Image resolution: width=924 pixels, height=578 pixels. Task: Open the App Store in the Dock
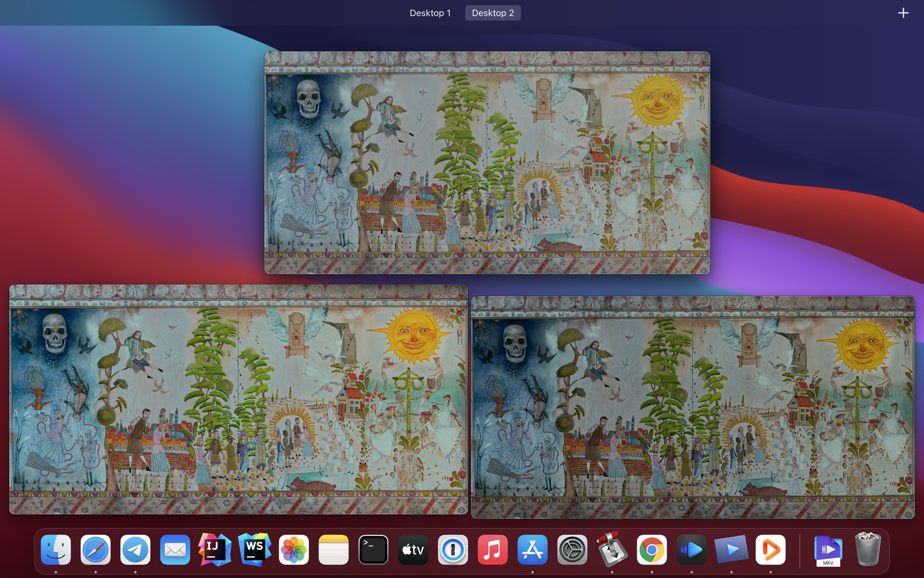(532, 550)
